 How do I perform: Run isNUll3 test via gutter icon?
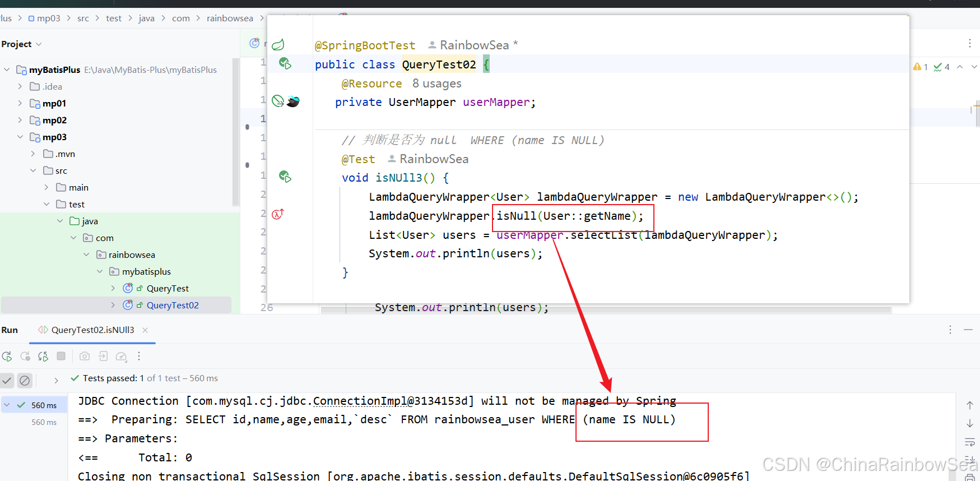(285, 177)
